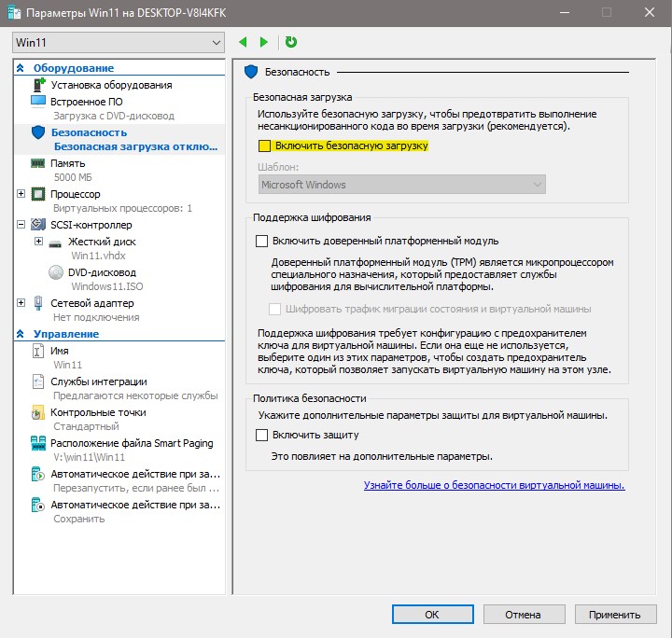672x638 pixels.
Task: Select the DVD-дисковод tree entry
Action: 102,272
